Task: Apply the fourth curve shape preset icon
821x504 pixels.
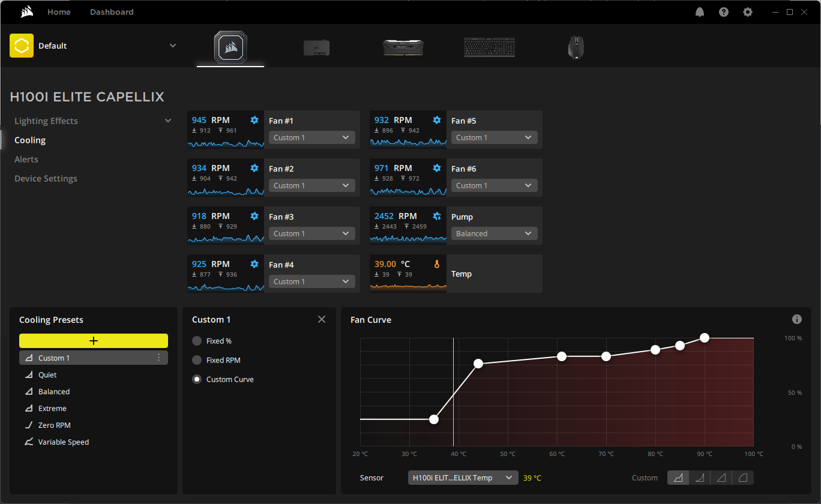Action: click(x=743, y=478)
